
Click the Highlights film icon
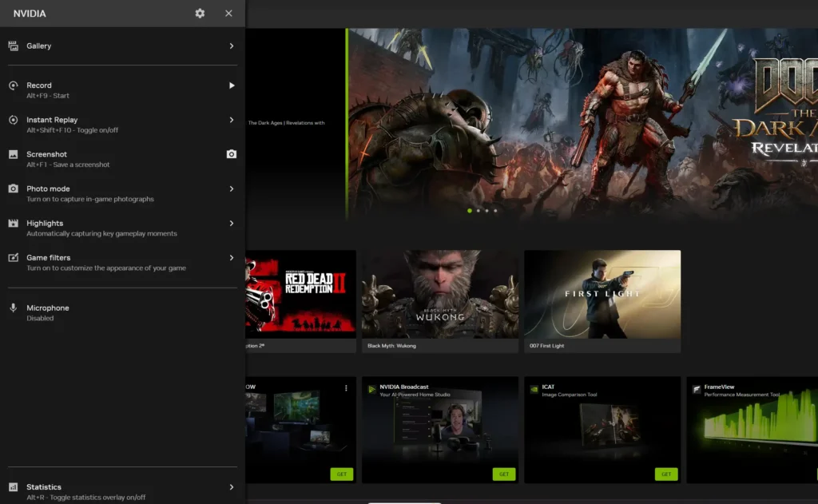click(13, 224)
